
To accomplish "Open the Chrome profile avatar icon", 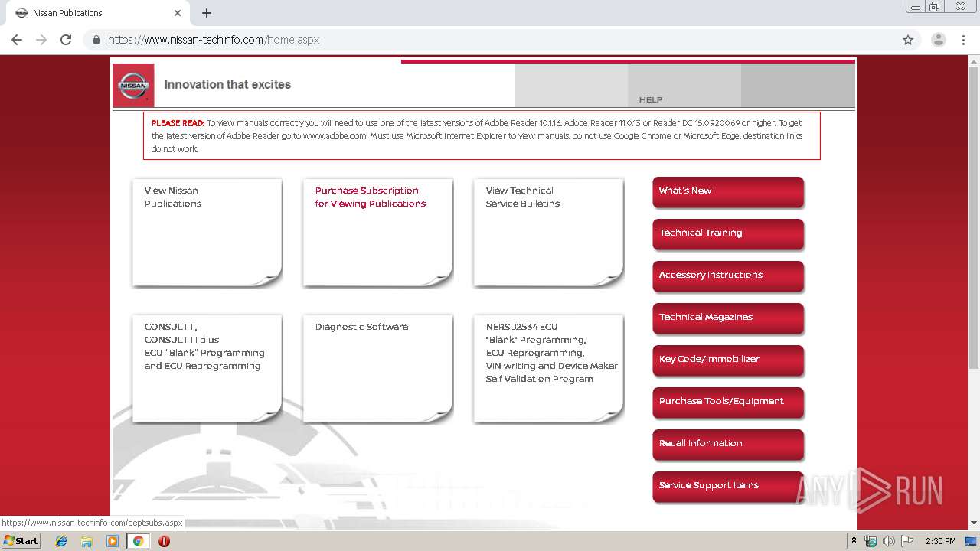I will click(x=939, y=40).
